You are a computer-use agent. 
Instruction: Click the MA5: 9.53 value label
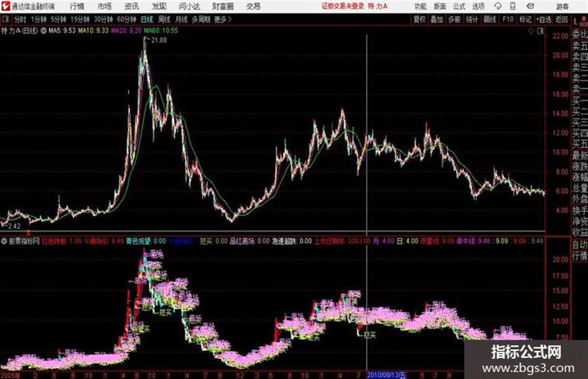(x=62, y=30)
